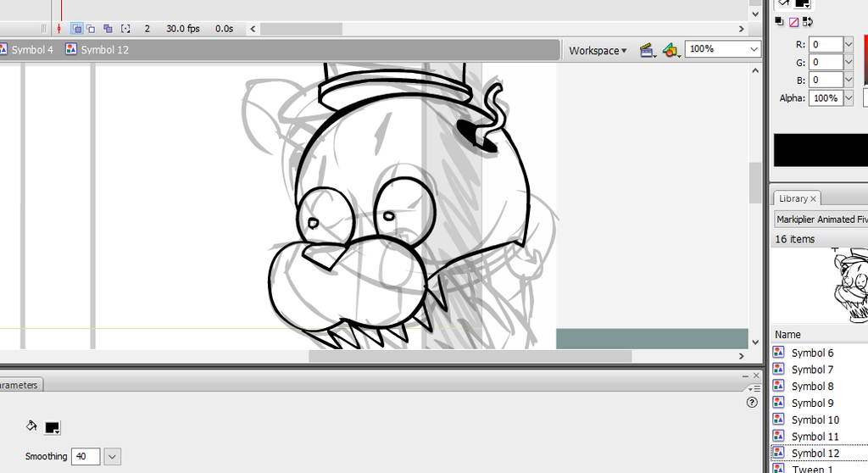Open the Markiplier Animated document dropdown
868x473 pixels.
tap(821, 220)
